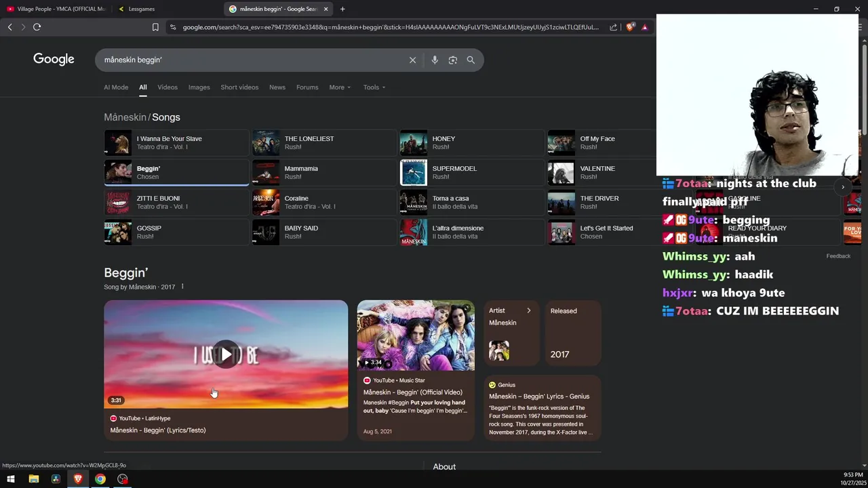The height and width of the screenshot is (488, 868).
Task: Select the song Mammamia
Action: [x=324, y=173]
